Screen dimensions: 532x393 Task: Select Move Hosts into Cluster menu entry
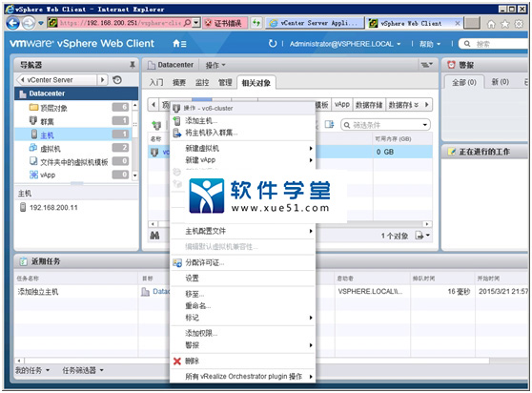click(242, 133)
